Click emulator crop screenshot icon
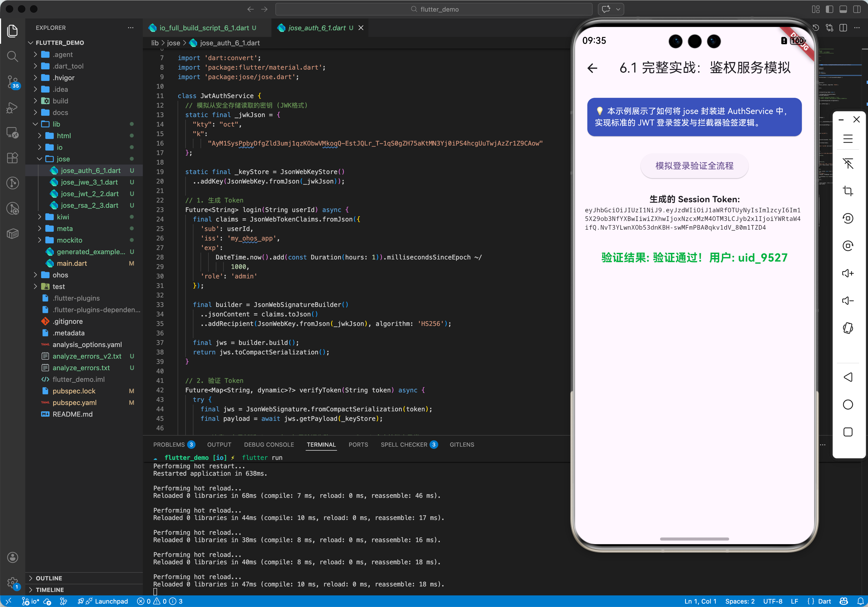This screenshot has height=607, width=868. click(x=848, y=191)
